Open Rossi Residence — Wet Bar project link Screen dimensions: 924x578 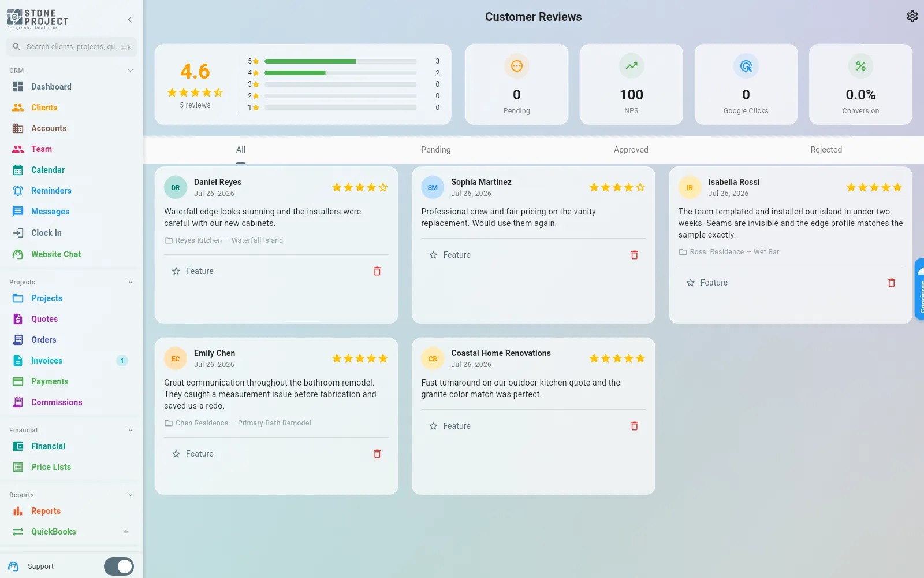729,252
